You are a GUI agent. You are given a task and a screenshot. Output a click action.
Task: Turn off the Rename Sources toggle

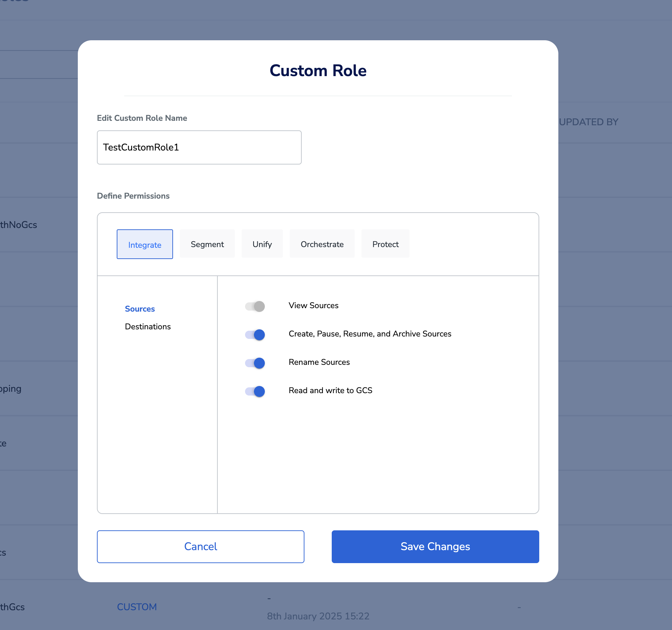(x=255, y=363)
